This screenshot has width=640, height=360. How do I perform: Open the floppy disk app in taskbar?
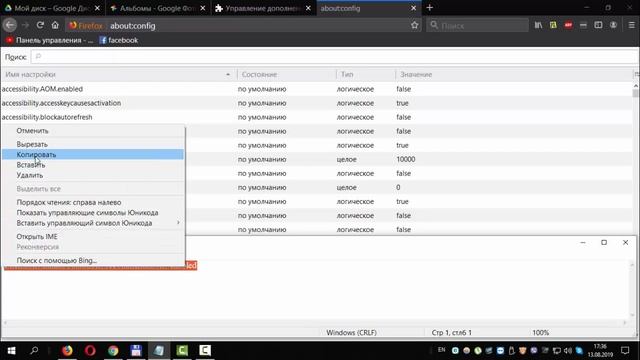136,350
